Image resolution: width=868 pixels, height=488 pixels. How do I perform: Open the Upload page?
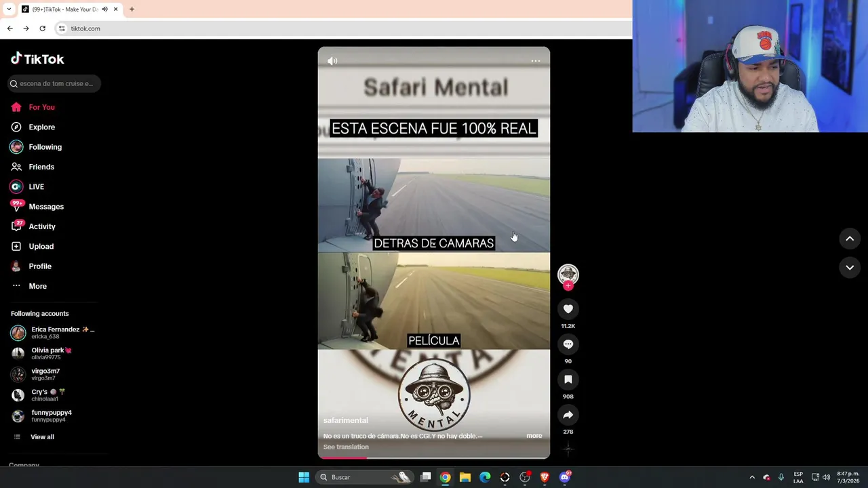tap(32, 246)
